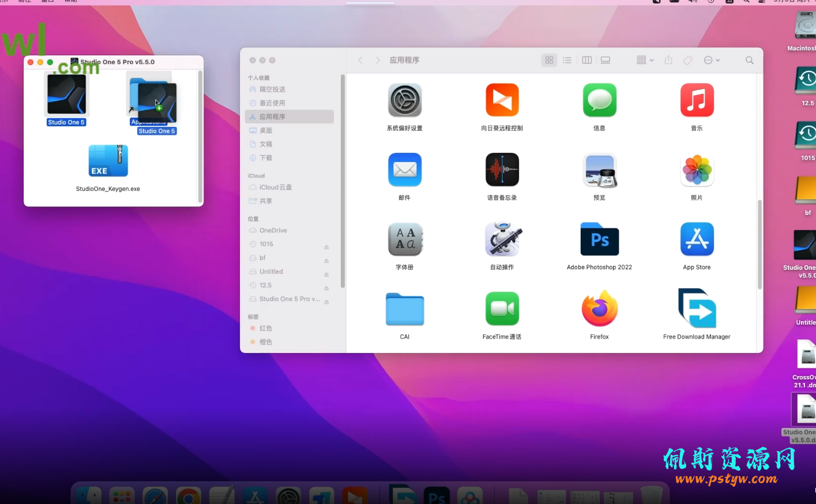816x504 pixels.
Task: Go back in Finder navigation
Action: coord(360,60)
